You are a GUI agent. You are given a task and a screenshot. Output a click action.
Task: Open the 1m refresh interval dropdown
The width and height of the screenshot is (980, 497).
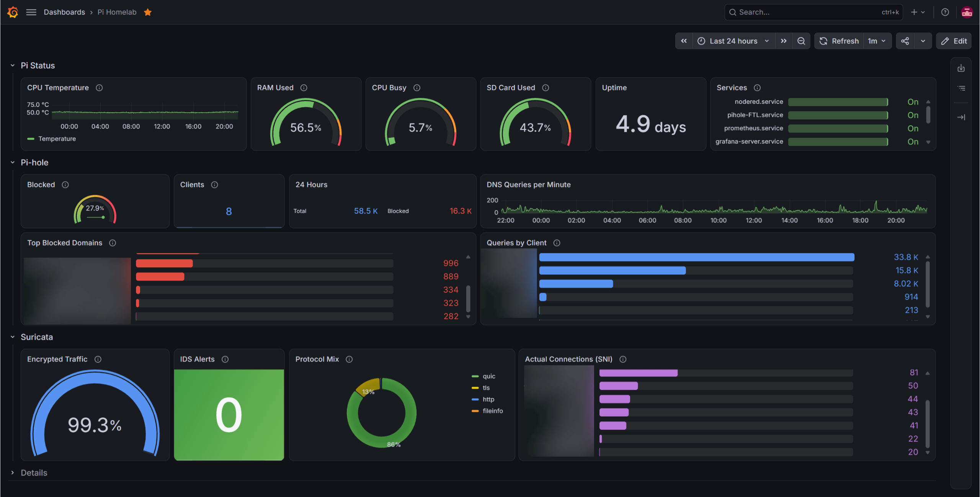pyautogui.click(x=877, y=41)
